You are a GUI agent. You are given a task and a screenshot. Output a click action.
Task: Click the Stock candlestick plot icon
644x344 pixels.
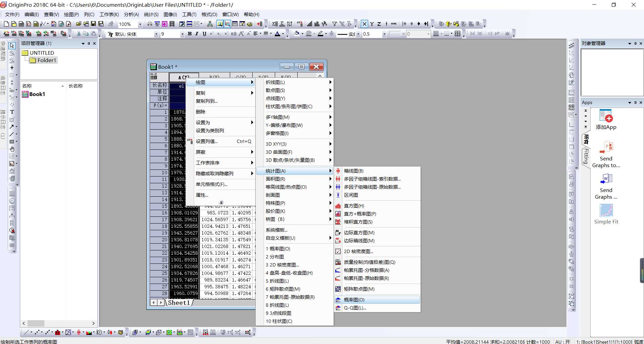[x=110, y=332]
